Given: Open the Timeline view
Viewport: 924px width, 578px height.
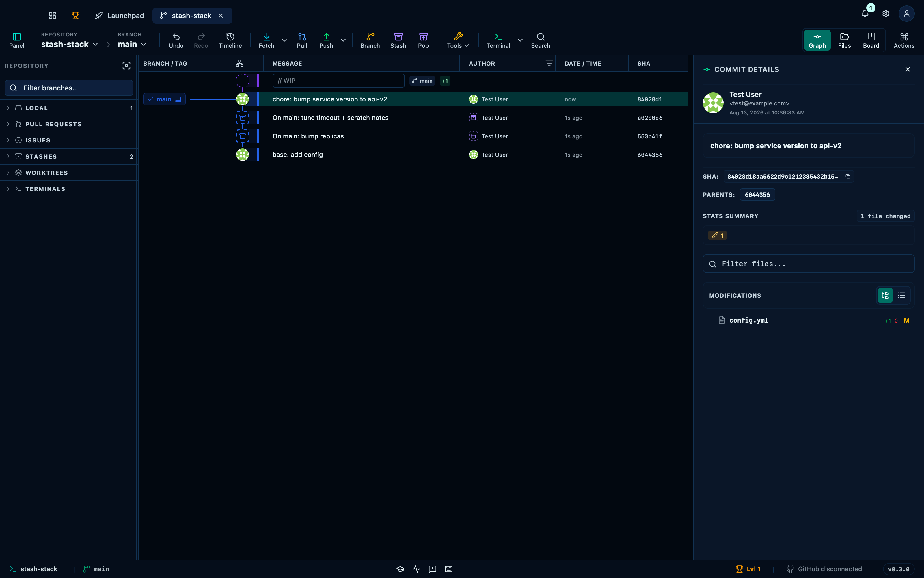Looking at the screenshot, I should pos(230,40).
